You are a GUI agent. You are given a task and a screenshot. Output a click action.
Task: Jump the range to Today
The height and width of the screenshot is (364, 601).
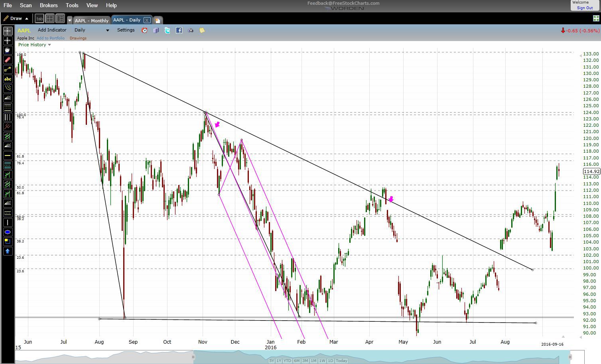click(x=341, y=360)
